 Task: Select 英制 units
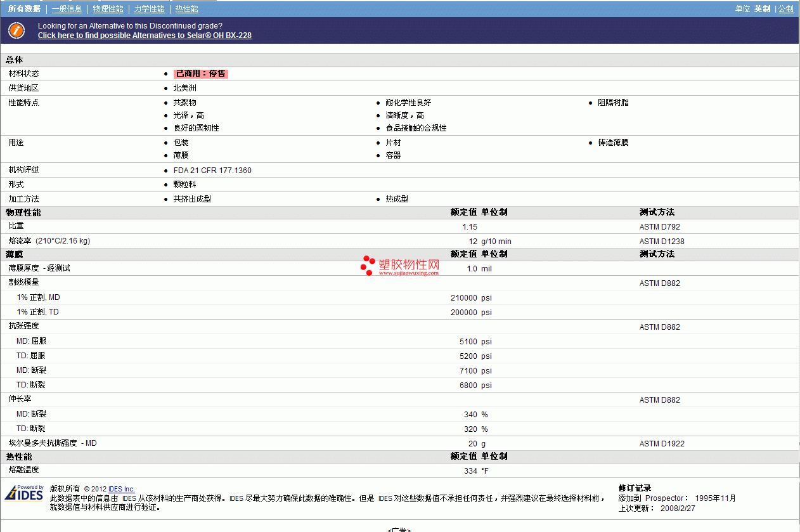pos(762,9)
